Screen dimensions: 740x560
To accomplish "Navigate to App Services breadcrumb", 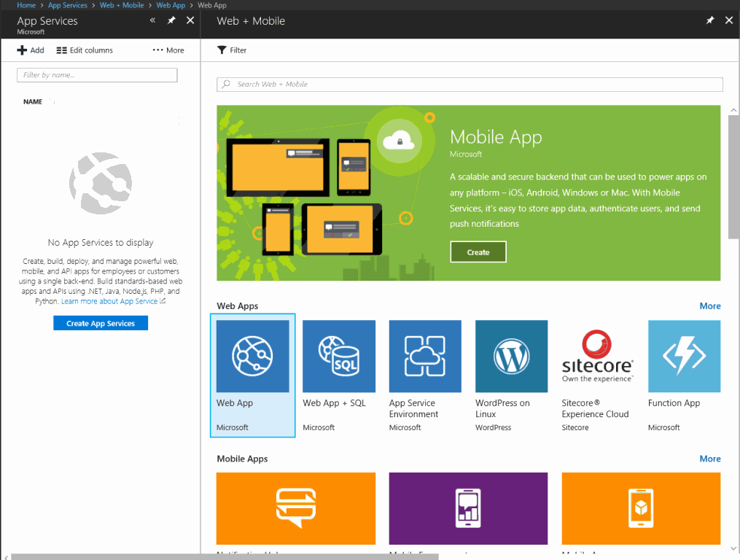I will tap(68, 5).
